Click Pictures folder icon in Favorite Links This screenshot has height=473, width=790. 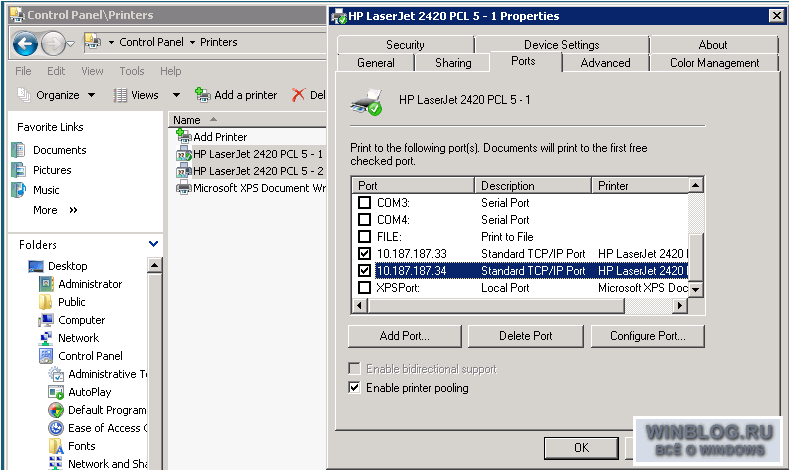click(x=19, y=170)
